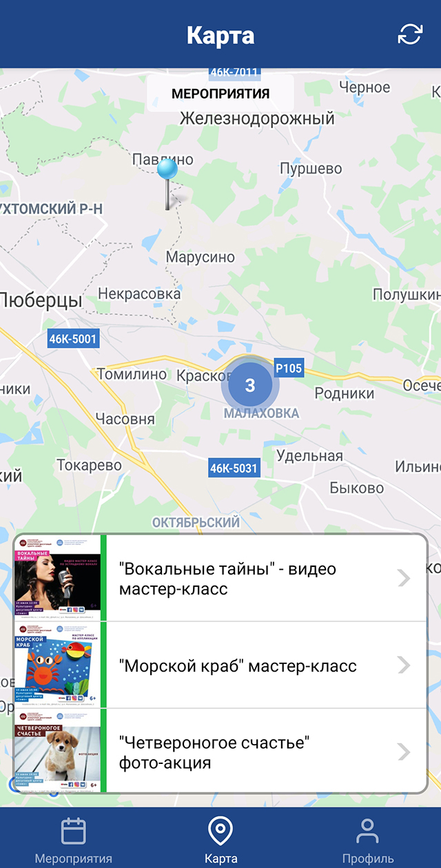Tap the calendar icon for Мероприятия
The height and width of the screenshot is (868, 441).
click(x=73, y=831)
